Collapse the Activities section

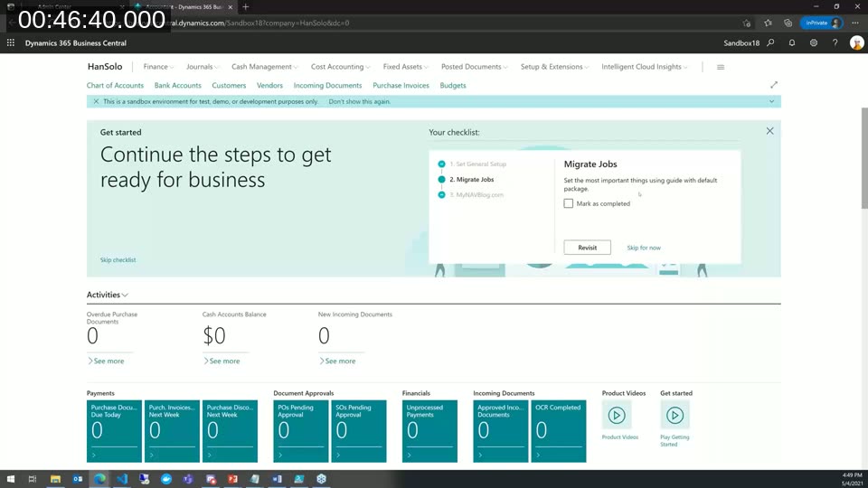[x=108, y=295]
